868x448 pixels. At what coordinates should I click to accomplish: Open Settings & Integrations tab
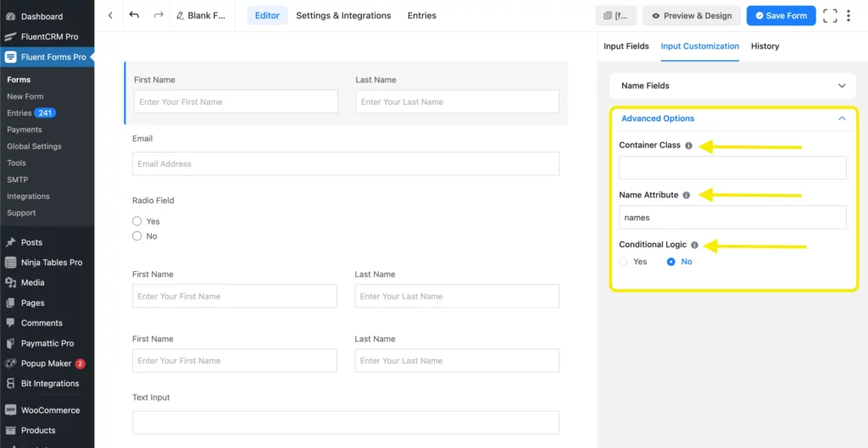point(344,15)
